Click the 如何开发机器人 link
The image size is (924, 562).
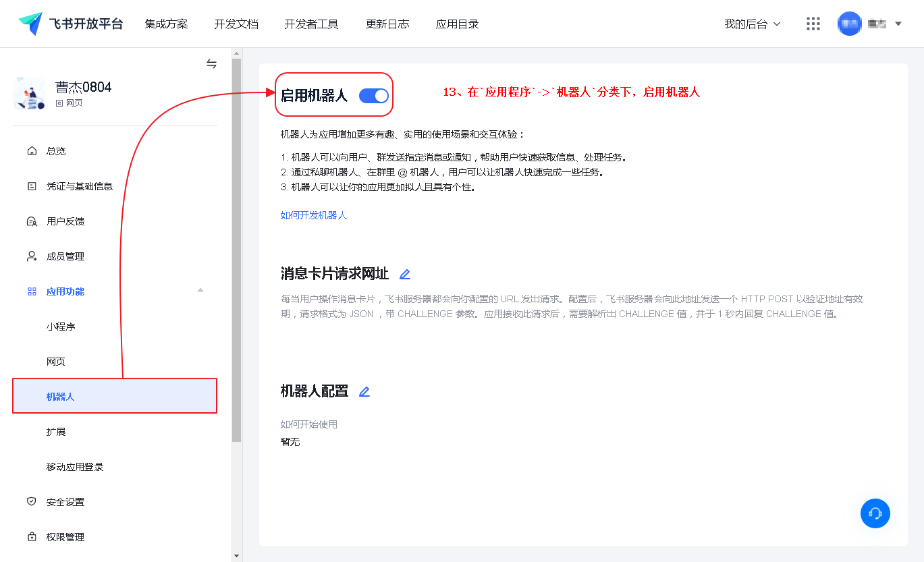pos(314,216)
